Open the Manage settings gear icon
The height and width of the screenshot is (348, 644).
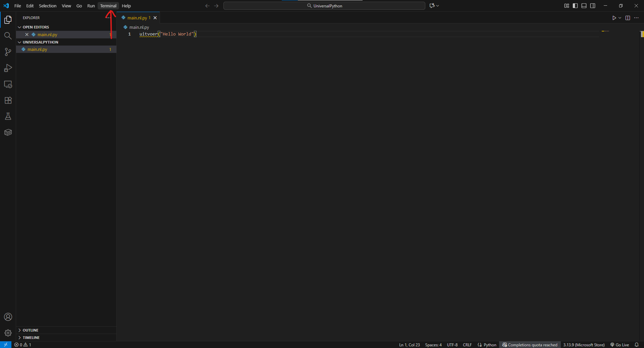point(8,333)
